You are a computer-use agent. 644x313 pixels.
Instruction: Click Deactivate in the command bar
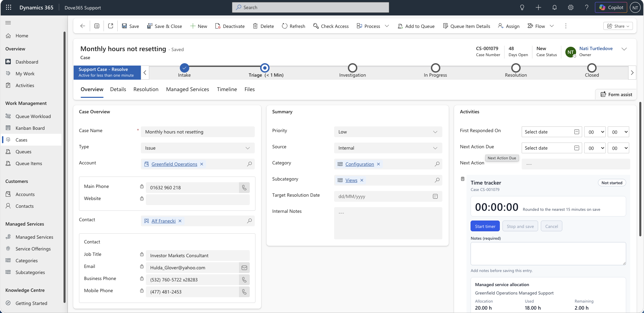[x=230, y=26]
